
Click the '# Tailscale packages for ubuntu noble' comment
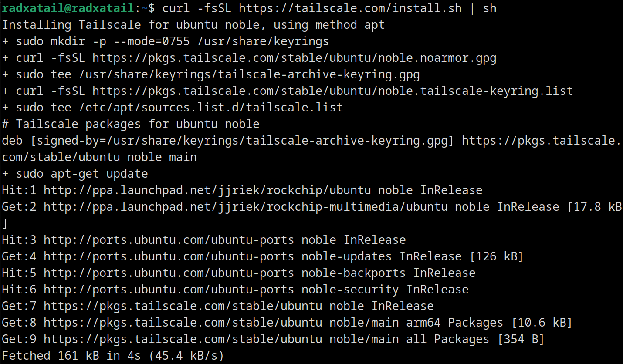pyautogui.click(x=131, y=124)
